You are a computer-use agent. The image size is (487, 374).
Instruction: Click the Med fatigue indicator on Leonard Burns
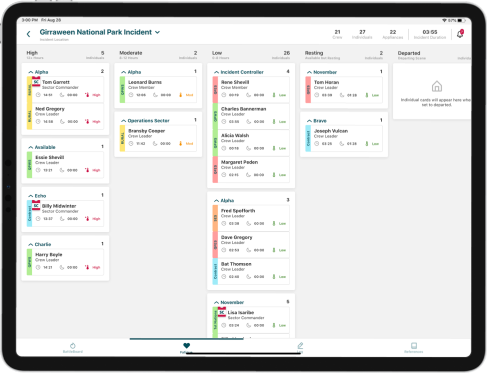(186, 95)
